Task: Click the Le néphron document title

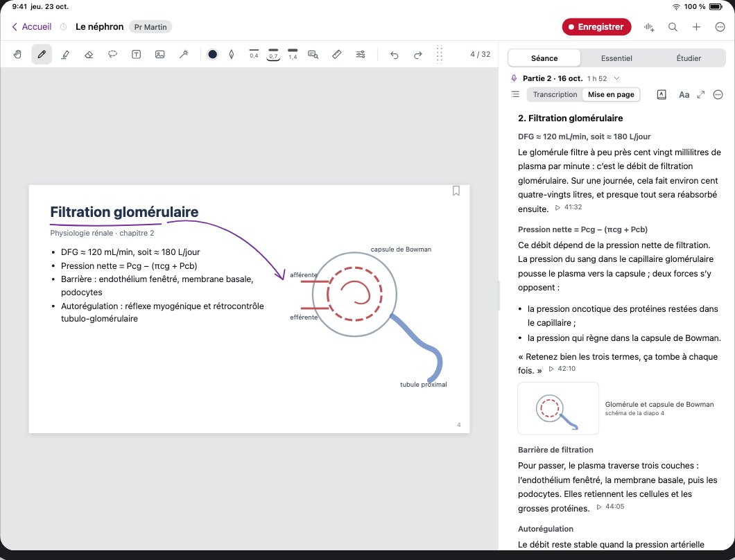Action: tap(99, 27)
